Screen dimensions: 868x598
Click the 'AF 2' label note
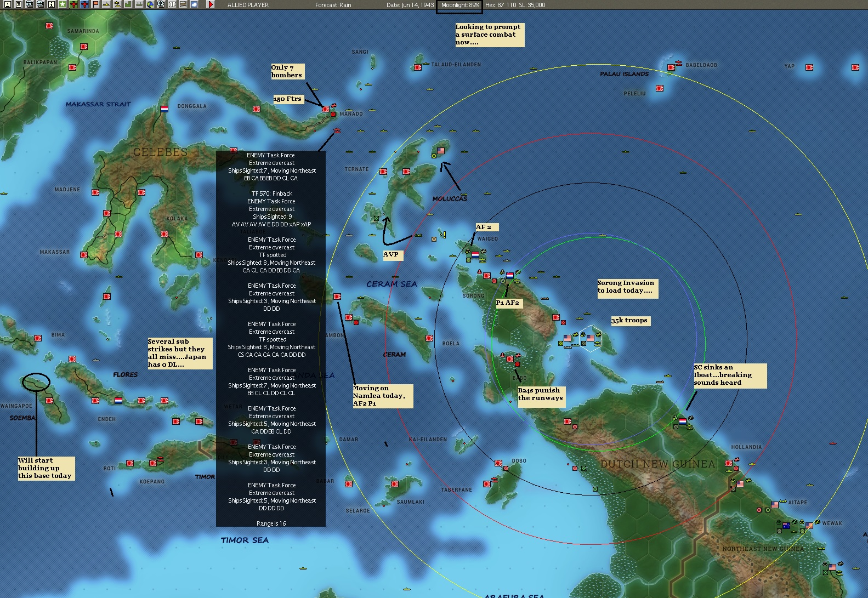pos(487,227)
